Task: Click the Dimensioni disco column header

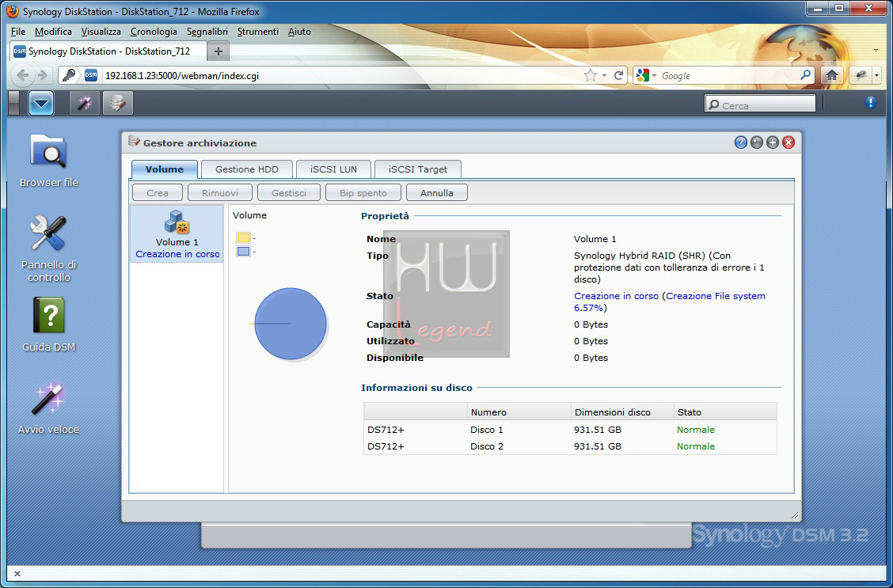Action: [x=622, y=412]
